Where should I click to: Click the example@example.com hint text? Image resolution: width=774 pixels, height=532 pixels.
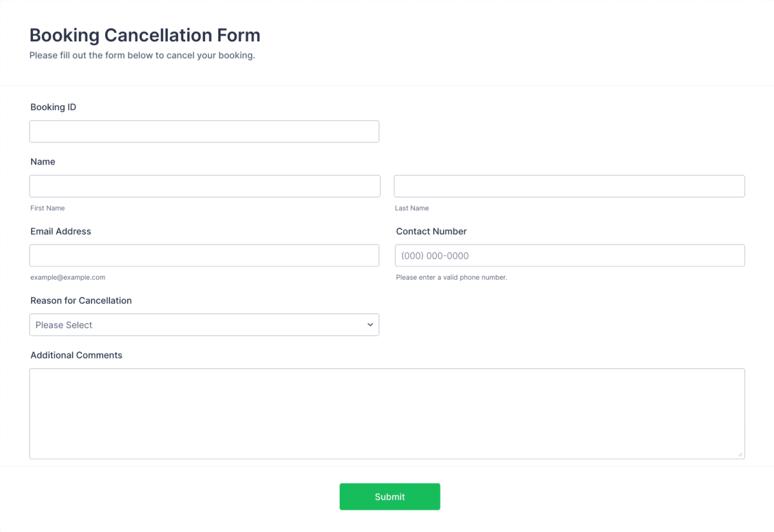(68, 277)
